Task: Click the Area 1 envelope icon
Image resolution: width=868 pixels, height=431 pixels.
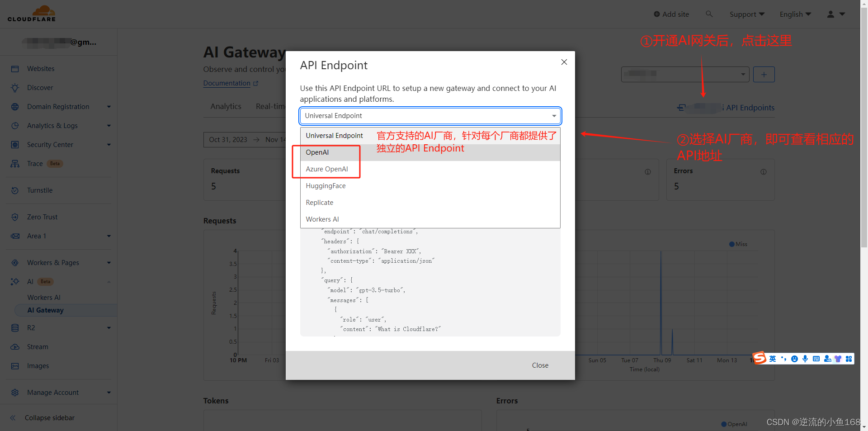Action: [15, 236]
